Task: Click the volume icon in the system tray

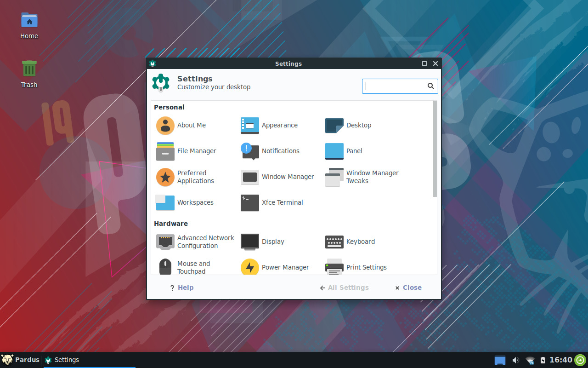Action: tap(515, 360)
